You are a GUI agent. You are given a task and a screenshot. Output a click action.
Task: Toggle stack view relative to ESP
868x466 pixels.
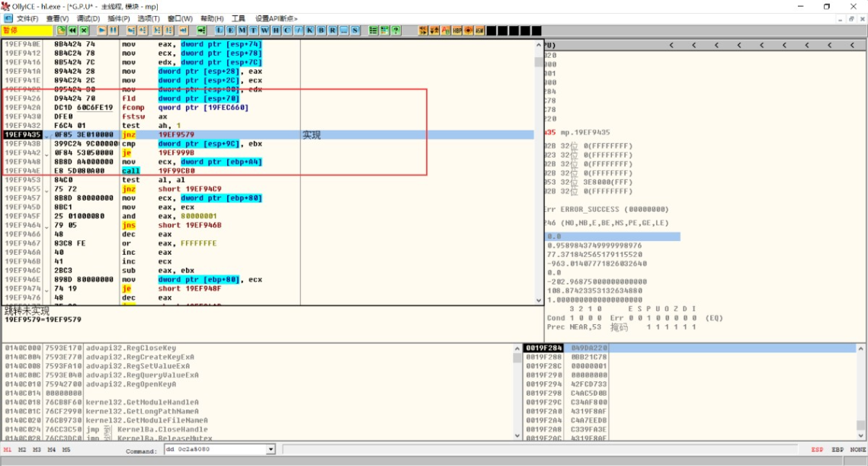coord(817,450)
